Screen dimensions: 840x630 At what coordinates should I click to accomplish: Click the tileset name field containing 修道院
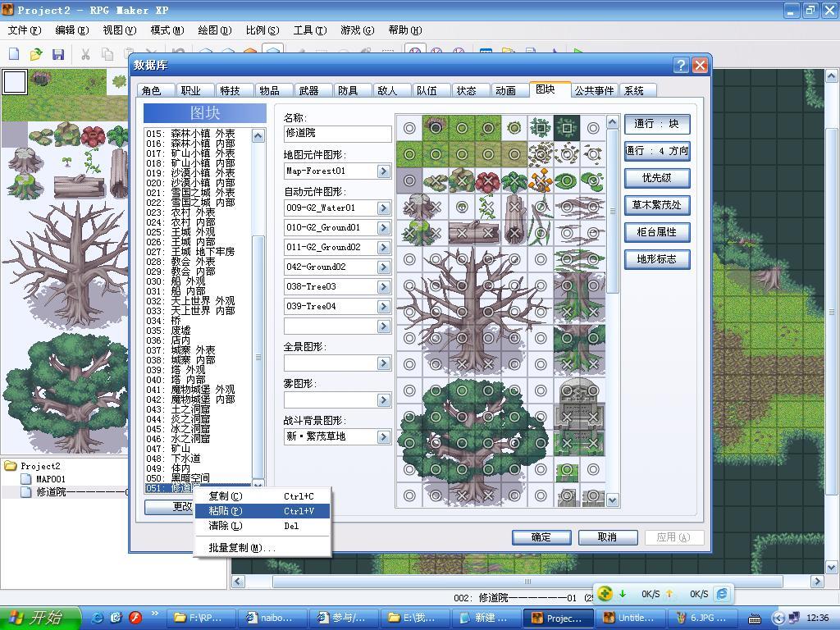(337, 134)
